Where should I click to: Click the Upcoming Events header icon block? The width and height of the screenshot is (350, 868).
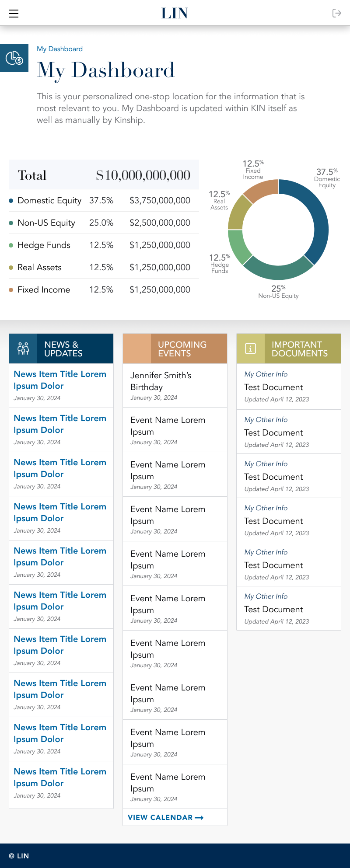click(137, 349)
